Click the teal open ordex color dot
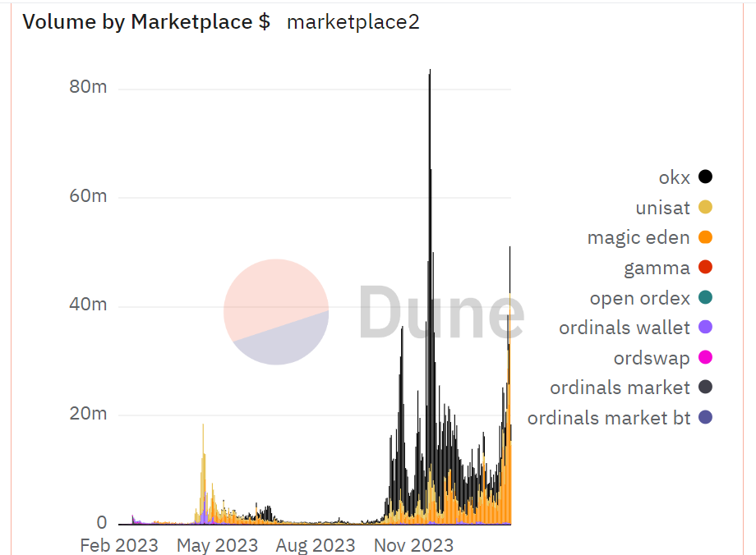Screen dimensions: 756x555 (705, 297)
